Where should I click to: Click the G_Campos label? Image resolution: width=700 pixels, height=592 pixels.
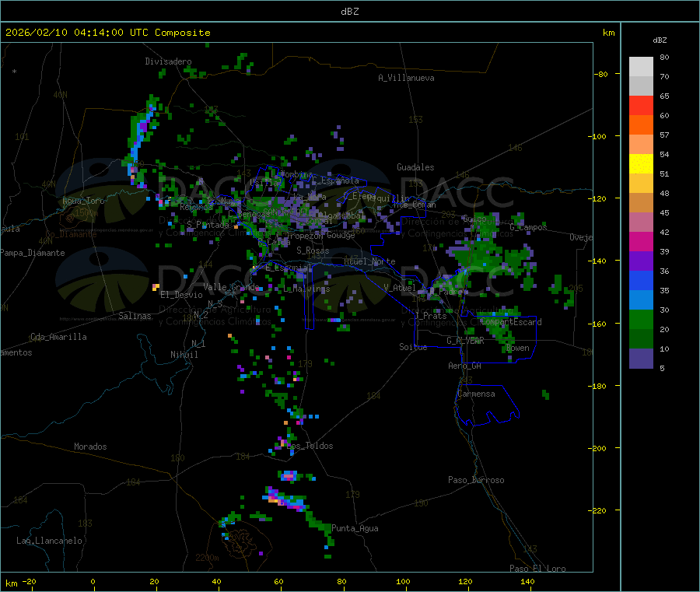pyautogui.click(x=528, y=227)
